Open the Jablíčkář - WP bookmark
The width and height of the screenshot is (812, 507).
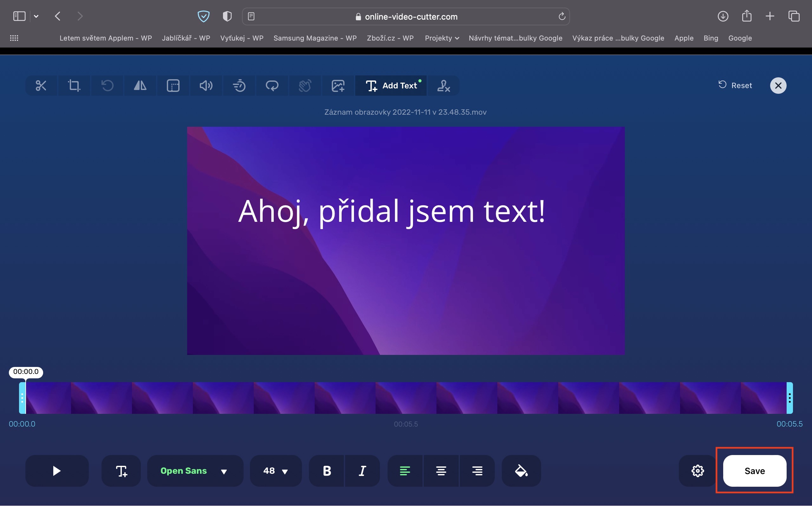186,38
